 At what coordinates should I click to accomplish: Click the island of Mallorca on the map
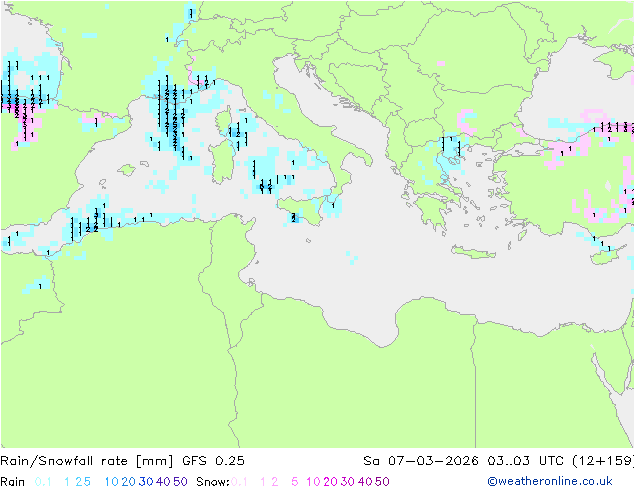coord(127,170)
